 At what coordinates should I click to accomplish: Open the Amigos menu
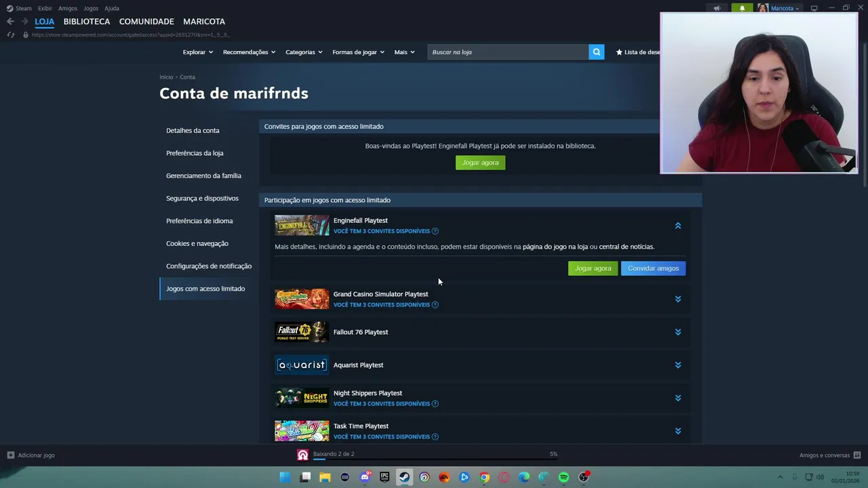click(x=68, y=8)
